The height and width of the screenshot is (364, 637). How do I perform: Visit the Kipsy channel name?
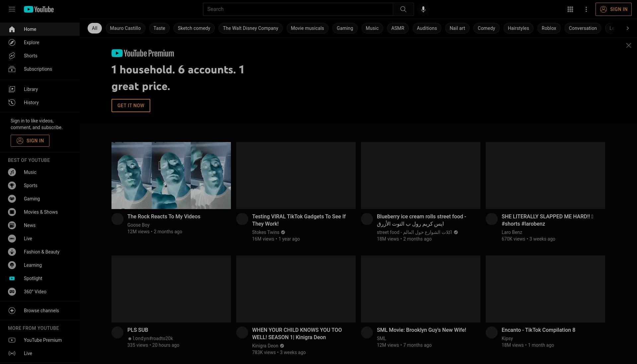(x=507, y=338)
